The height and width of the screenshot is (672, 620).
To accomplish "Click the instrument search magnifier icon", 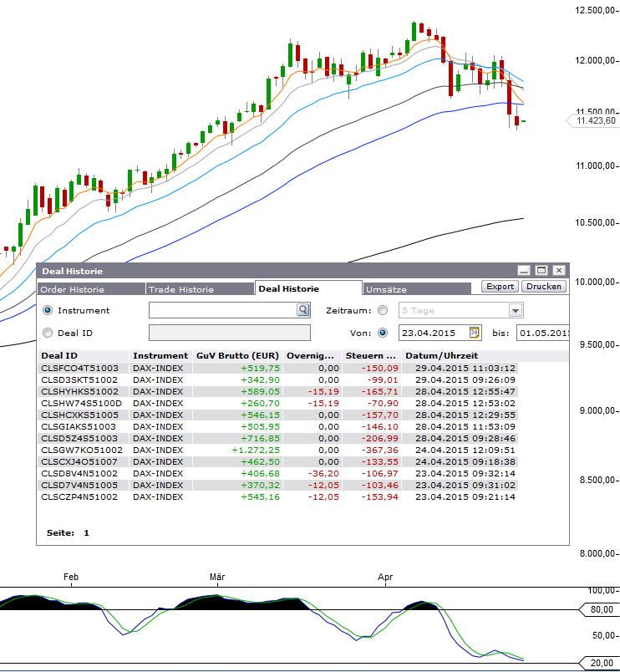I will click(302, 310).
